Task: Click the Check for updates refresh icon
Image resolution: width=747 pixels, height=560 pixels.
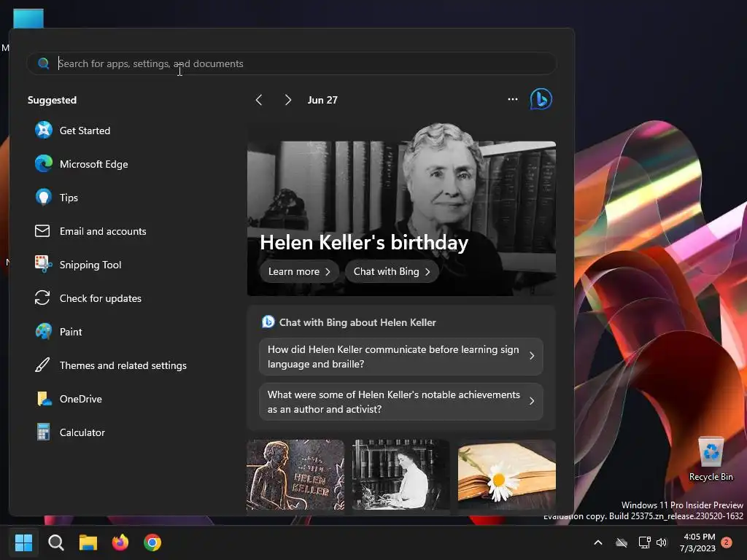Action: 42,298
